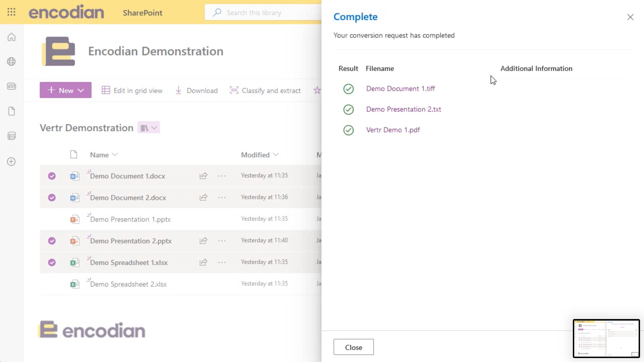This screenshot has width=644, height=362.
Task: Open more actions for Demo Presentation 2.pptx
Action: [222, 241]
